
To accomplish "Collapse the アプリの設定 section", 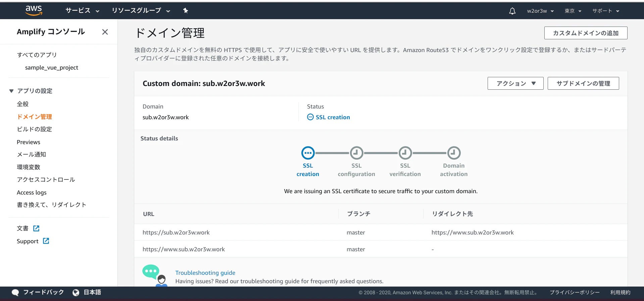I will (11, 91).
